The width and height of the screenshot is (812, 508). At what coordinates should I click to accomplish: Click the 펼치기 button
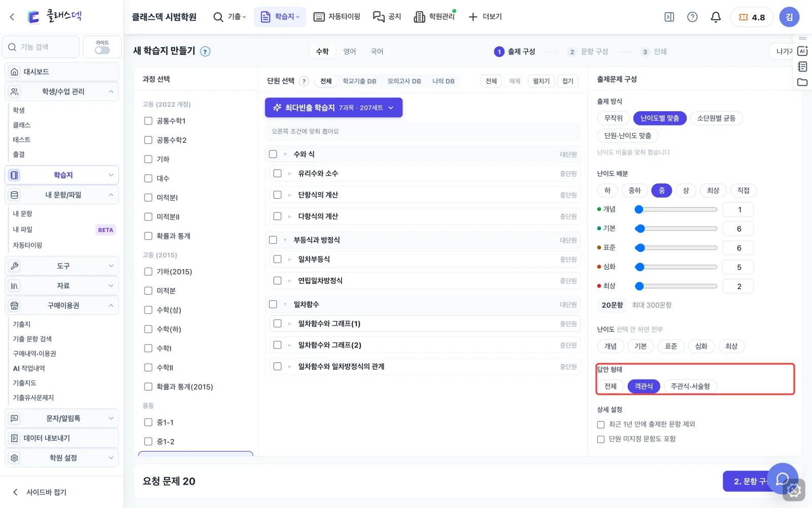coord(542,81)
